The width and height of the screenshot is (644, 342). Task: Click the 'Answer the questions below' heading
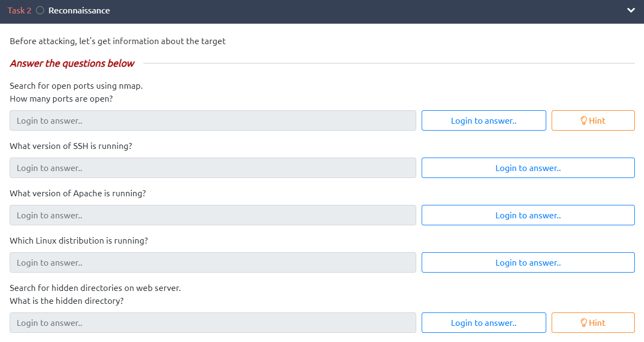click(72, 63)
